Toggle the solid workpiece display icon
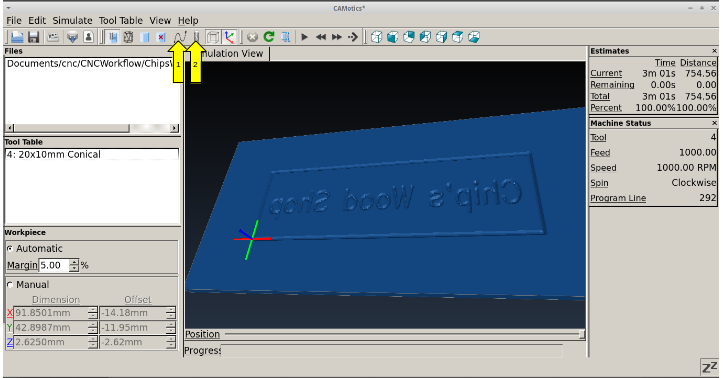Screen dimensions: 723x378 tap(145, 37)
